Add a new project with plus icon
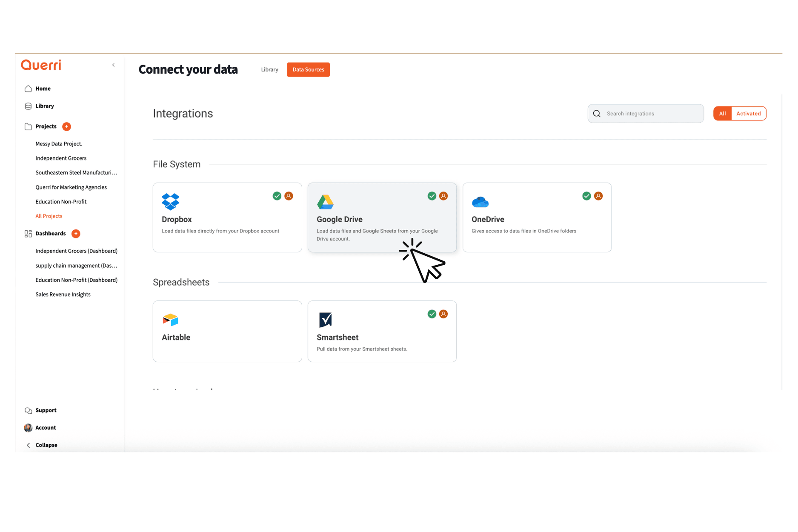Viewport: 798px width, 532px height. (67, 126)
